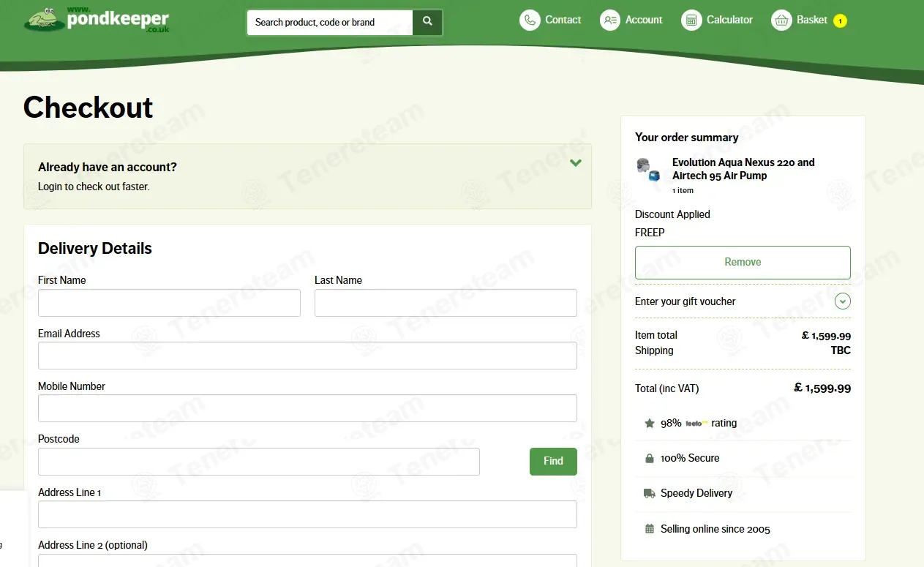This screenshot has height=567, width=924.
Task: Click the Contact link text
Action: point(563,20)
